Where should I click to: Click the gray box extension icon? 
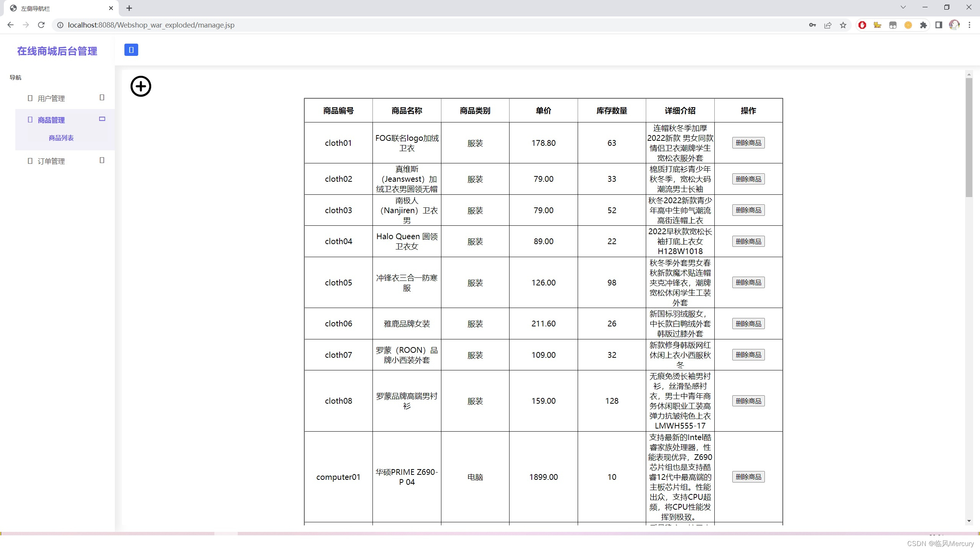click(893, 25)
